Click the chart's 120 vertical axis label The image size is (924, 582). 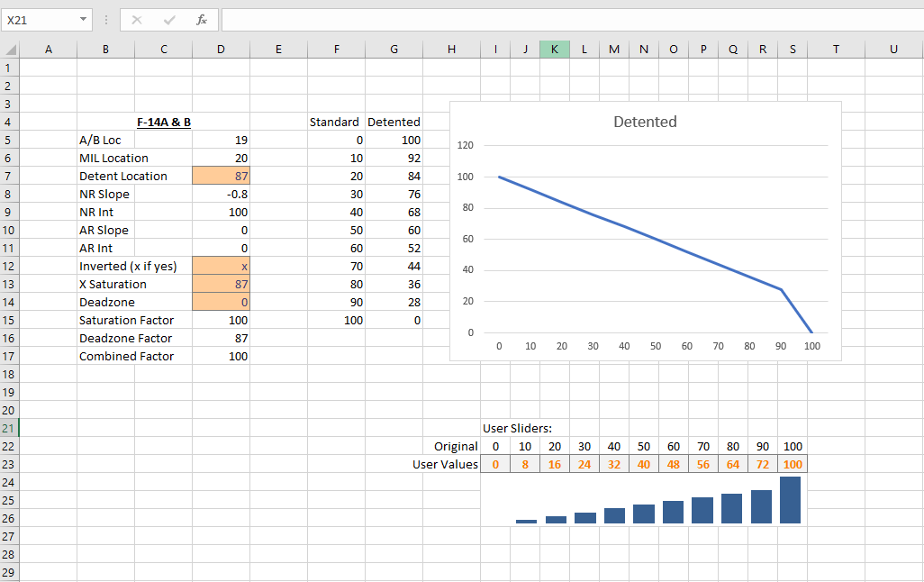point(465,145)
